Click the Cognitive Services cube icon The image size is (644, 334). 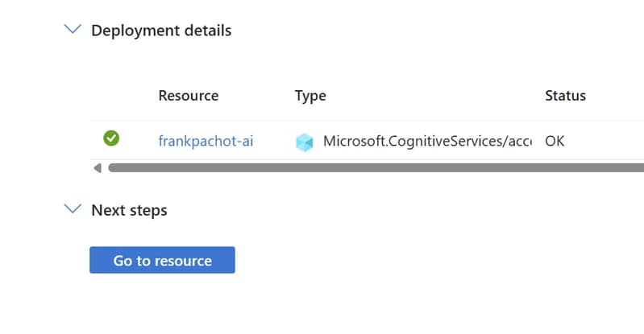[305, 142]
